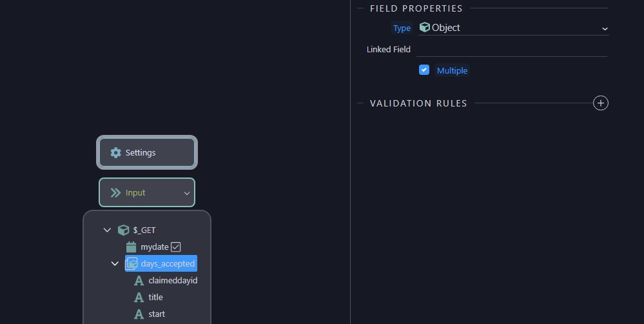This screenshot has height=324, width=644.
Task: Select the Input step box
Action: point(147,192)
